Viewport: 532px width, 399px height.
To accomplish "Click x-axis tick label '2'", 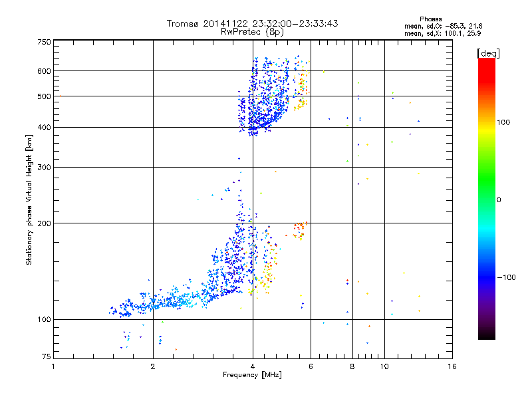I will 153,366.
